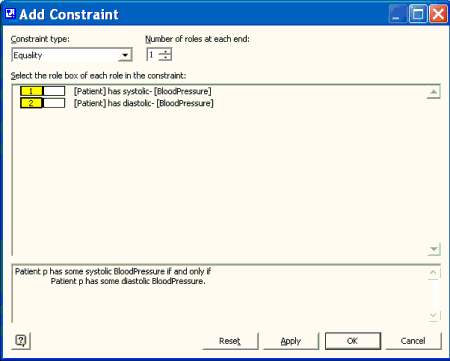Confirm with the OK button
The height and width of the screenshot is (361, 450).
[353, 341]
